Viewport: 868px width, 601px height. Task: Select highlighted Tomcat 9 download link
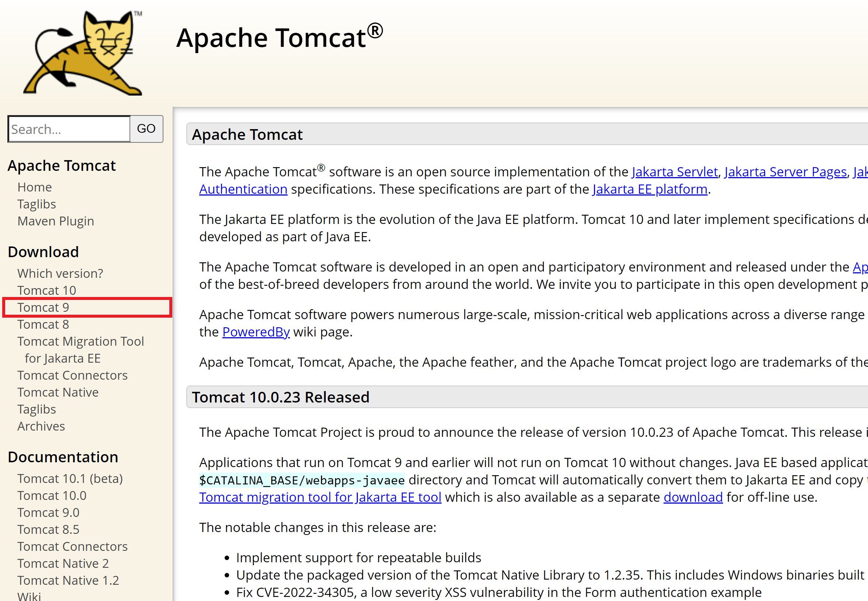point(43,307)
